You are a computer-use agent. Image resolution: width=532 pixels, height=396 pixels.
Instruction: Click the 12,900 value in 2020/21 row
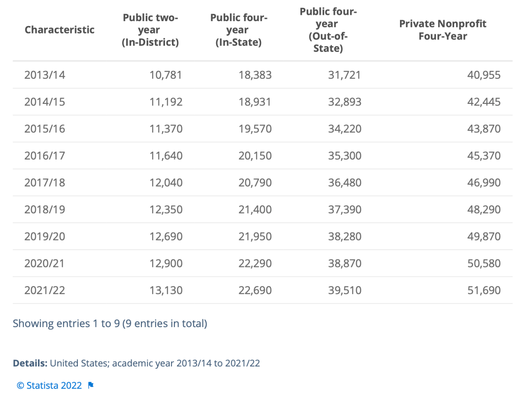[x=166, y=264]
